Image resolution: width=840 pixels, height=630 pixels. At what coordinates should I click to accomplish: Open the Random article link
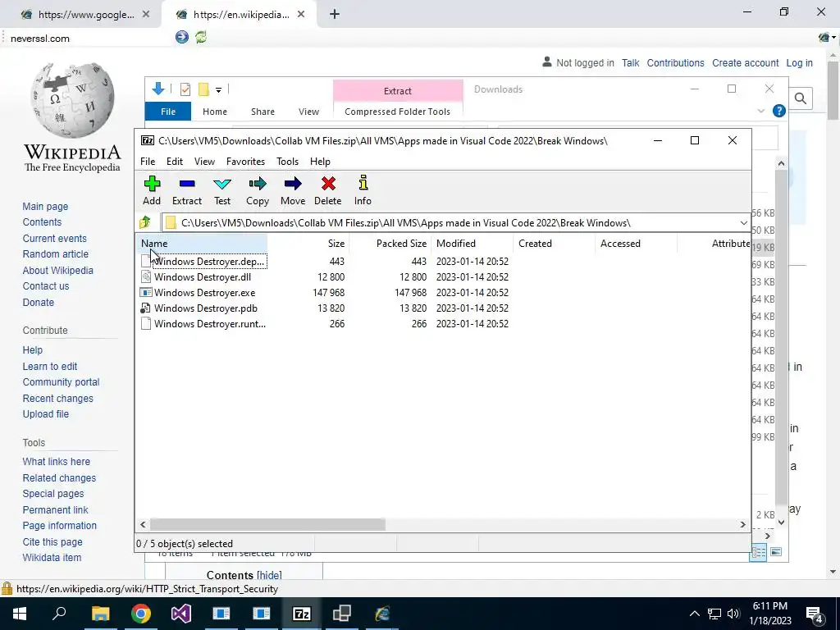(x=56, y=254)
